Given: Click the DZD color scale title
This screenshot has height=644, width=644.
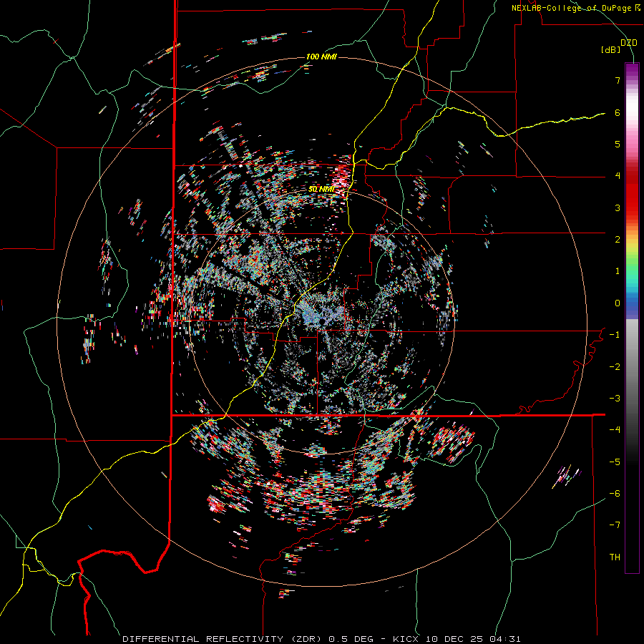Looking at the screenshot, I should [629, 43].
